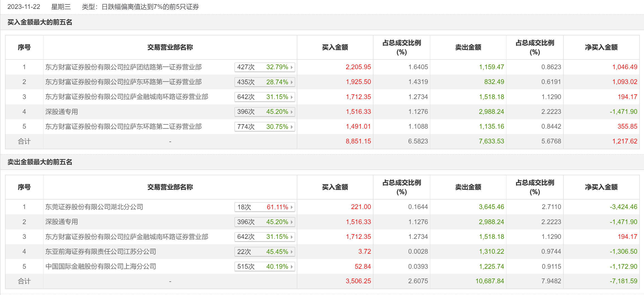Expand the 427次 32.79% stats arrow

pos(291,67)
